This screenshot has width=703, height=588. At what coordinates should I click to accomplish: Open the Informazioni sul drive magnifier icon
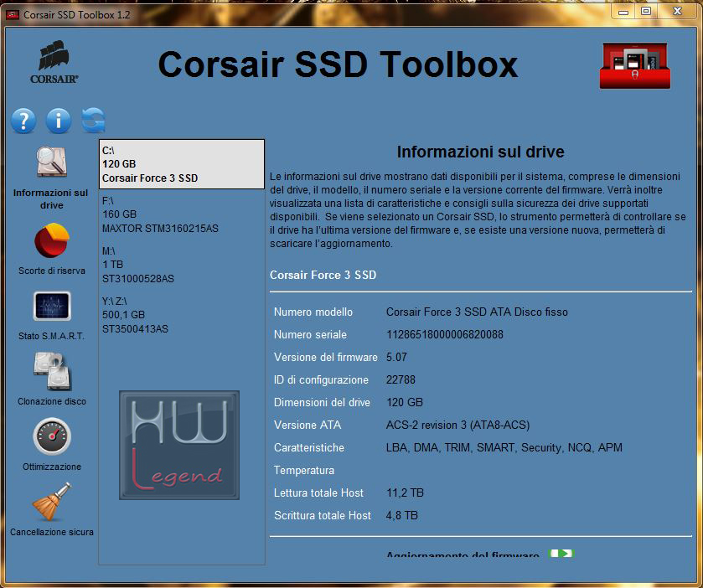point(52,162)
